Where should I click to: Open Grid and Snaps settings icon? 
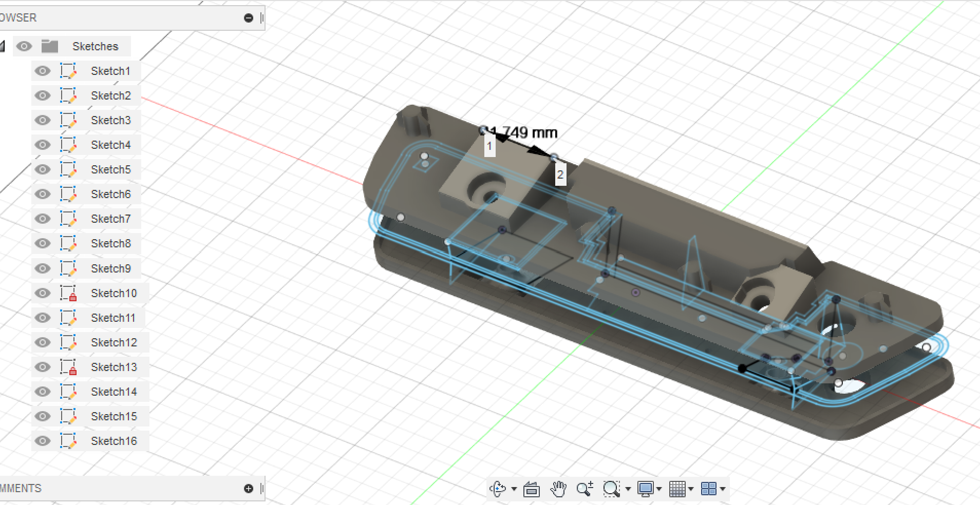[x=677, y=489]
